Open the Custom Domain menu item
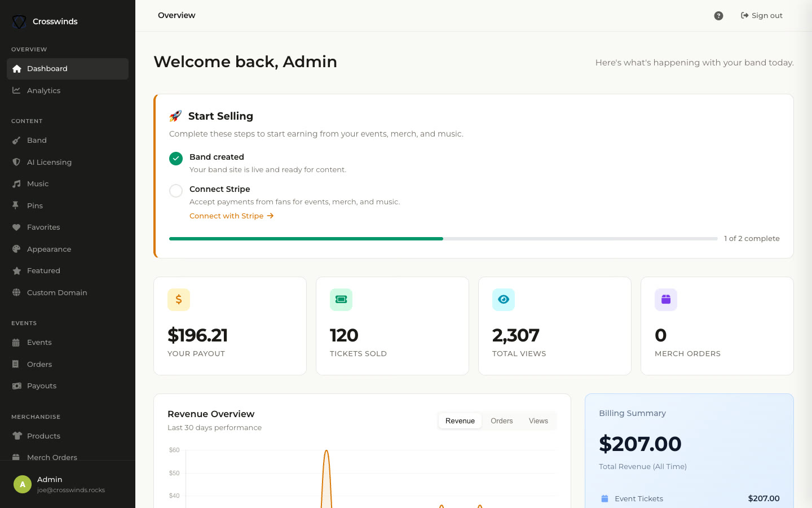This screenshot has height=508, width=812. point(68,292)
